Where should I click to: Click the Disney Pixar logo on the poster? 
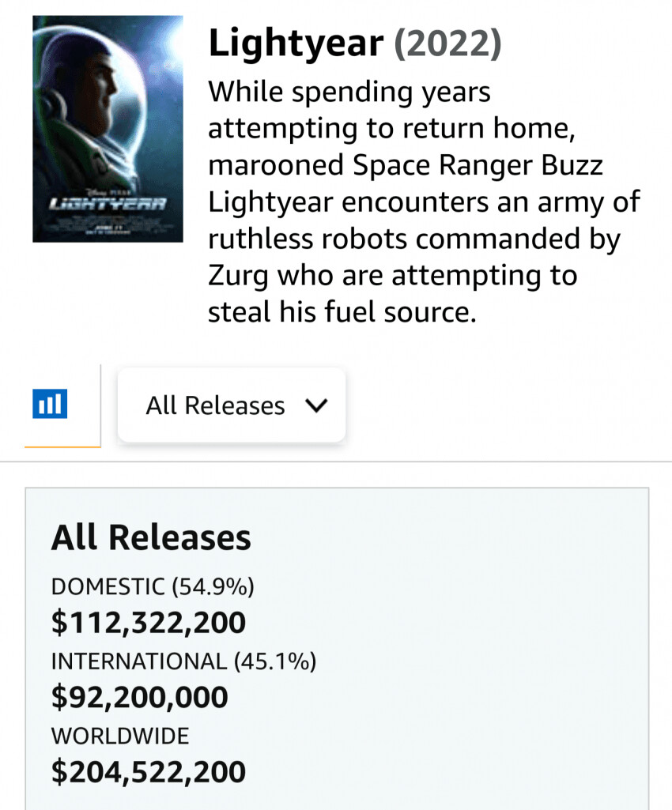(x=108, y=190)
